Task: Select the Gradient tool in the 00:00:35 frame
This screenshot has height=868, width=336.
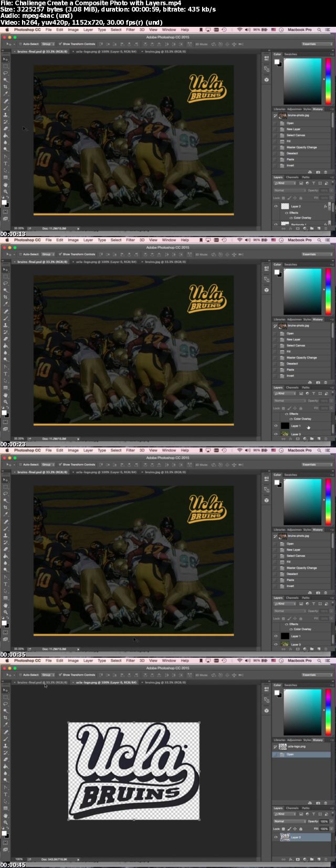Action: 6,556
